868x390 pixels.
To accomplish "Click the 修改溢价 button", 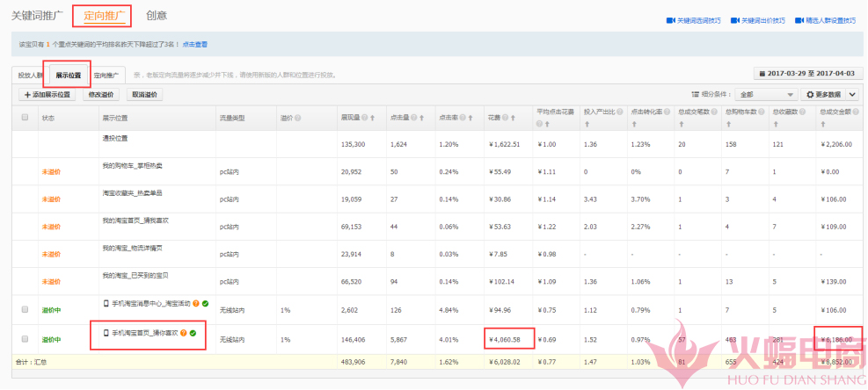I will click(101, 95).
